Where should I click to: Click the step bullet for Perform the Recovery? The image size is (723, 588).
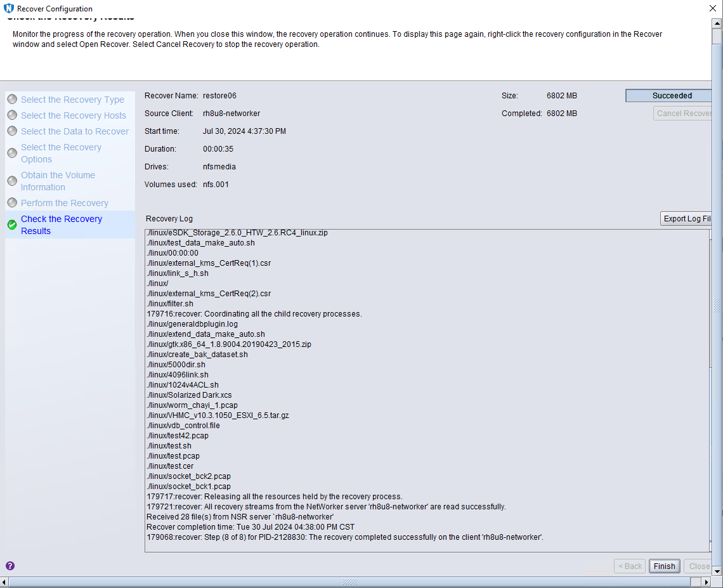tap(13, 202)
